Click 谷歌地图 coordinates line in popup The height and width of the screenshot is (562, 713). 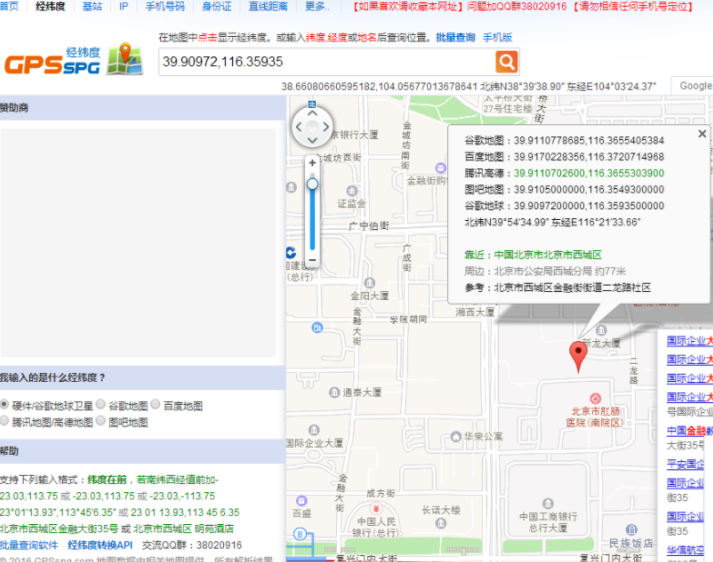coord(564,140)
